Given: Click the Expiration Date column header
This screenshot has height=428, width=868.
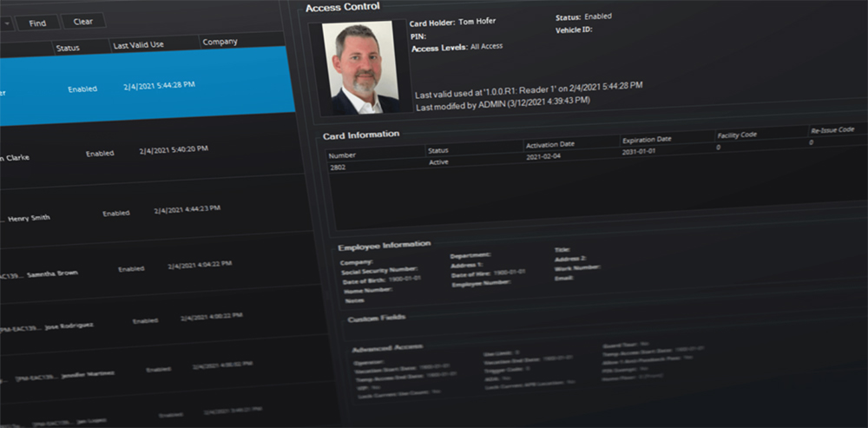Looking at the screenshot, I should pos(647,139).
